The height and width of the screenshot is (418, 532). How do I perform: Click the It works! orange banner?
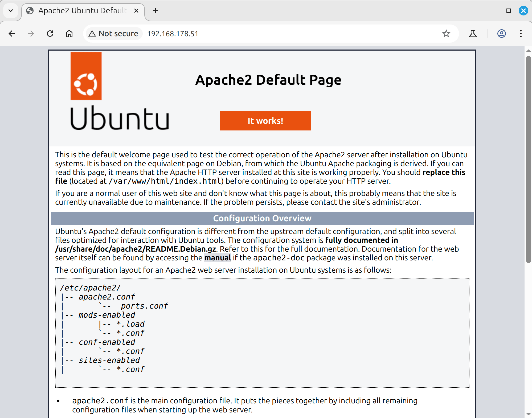click(x=265, y=121)
